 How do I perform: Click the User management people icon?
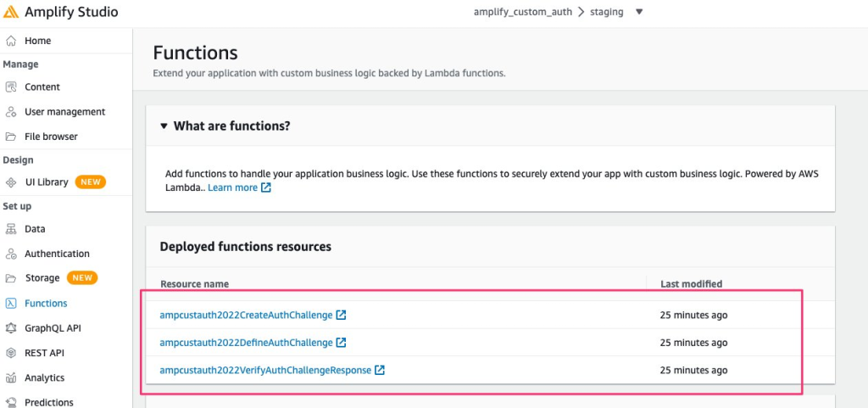[x=10, y=112]
